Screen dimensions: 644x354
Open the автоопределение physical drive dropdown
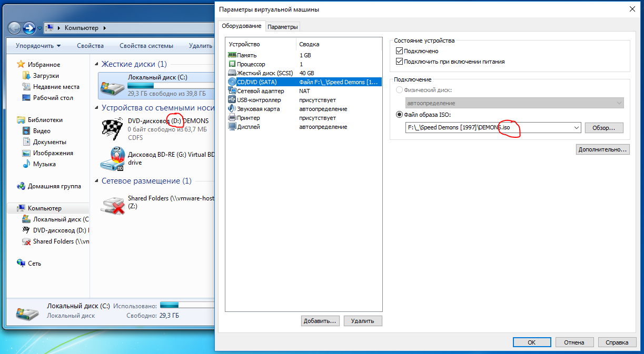pos(619,103)
